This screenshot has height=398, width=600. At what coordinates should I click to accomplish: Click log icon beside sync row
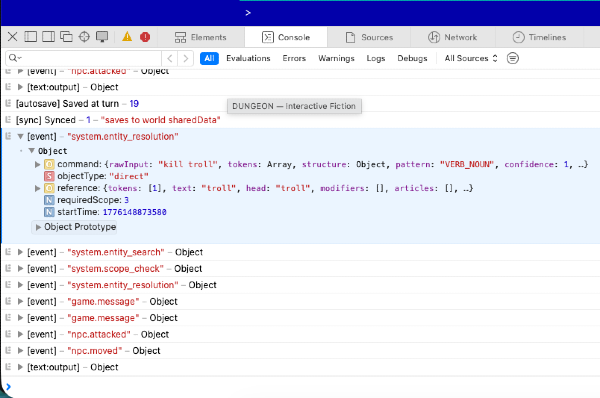8,120
